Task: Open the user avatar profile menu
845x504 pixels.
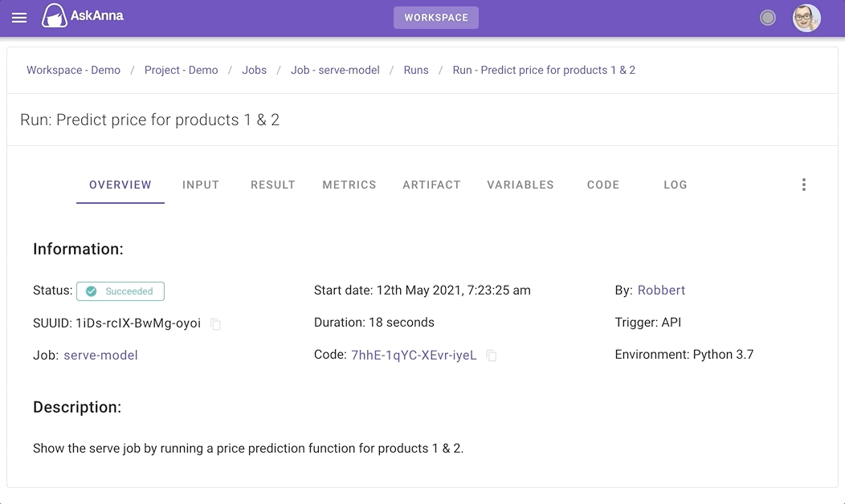Action: 806,18
